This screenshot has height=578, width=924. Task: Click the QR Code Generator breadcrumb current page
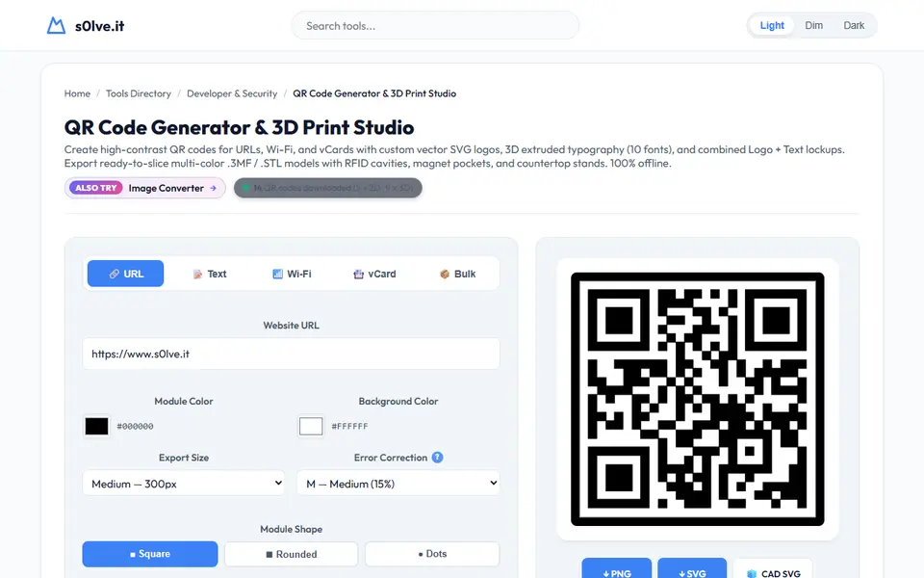pos(374,93)
